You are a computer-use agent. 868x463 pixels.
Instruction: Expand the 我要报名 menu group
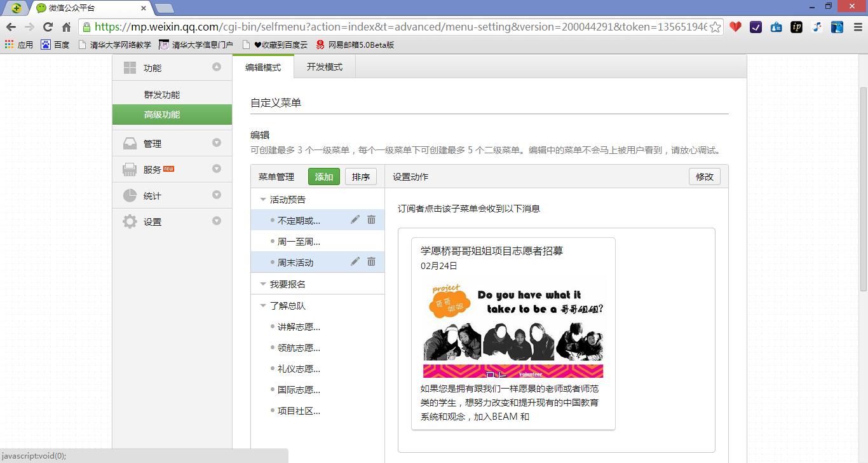(262, 283)
